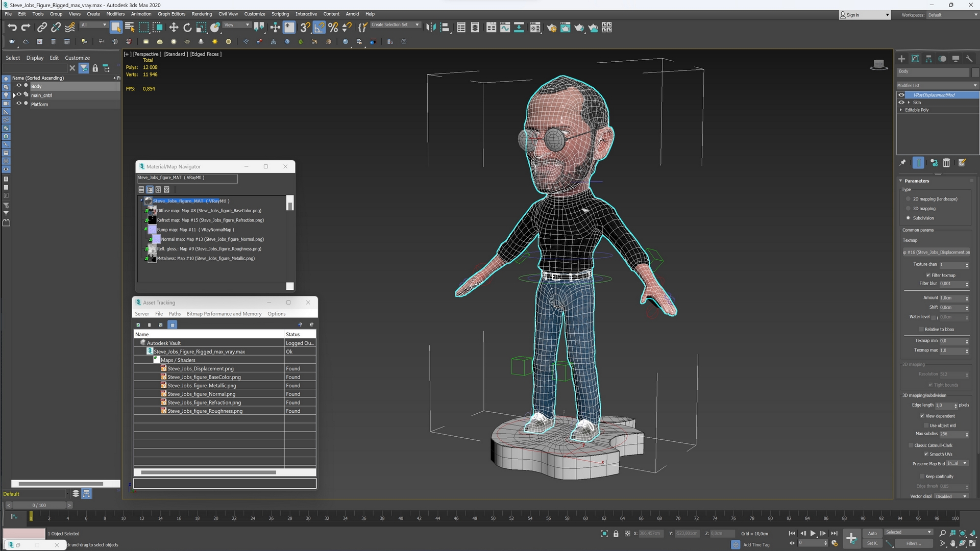Open the Modifiers menu
This screenshot has height=551, width=980.
(115, 14)
